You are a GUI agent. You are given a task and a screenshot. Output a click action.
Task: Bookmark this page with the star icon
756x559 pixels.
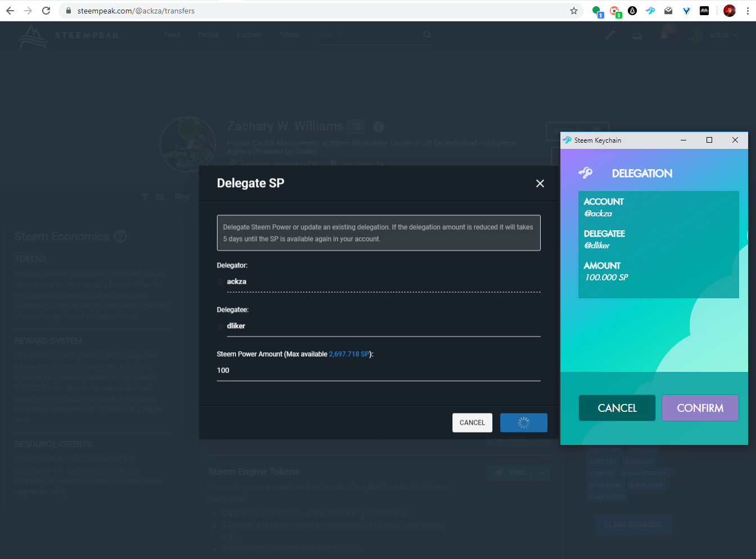coord(574,11)
